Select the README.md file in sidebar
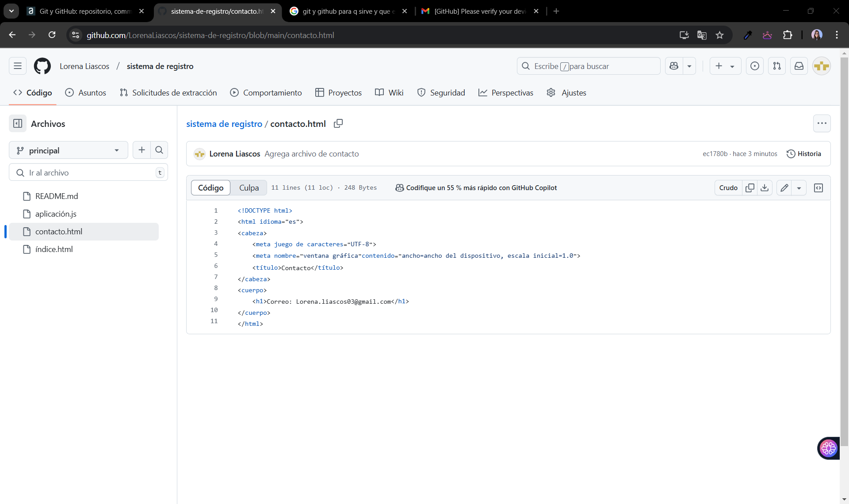849x504 pixels. [57, 195]
